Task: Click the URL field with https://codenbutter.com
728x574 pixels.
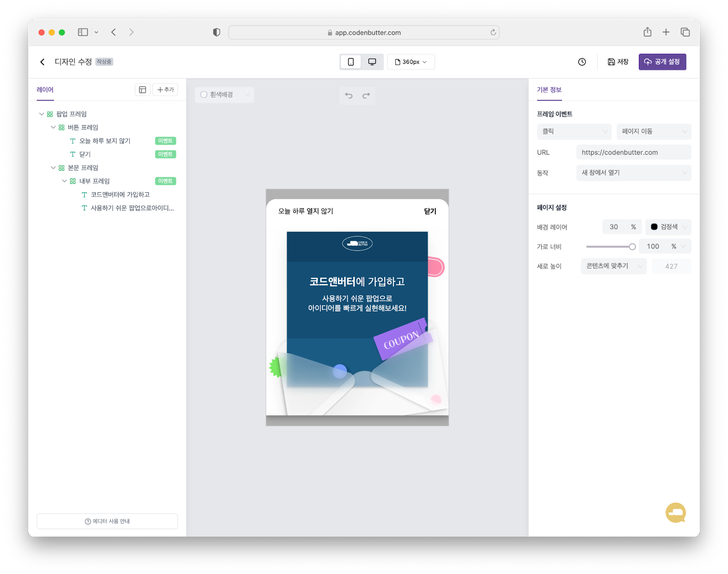Action: tap(634, 152)
